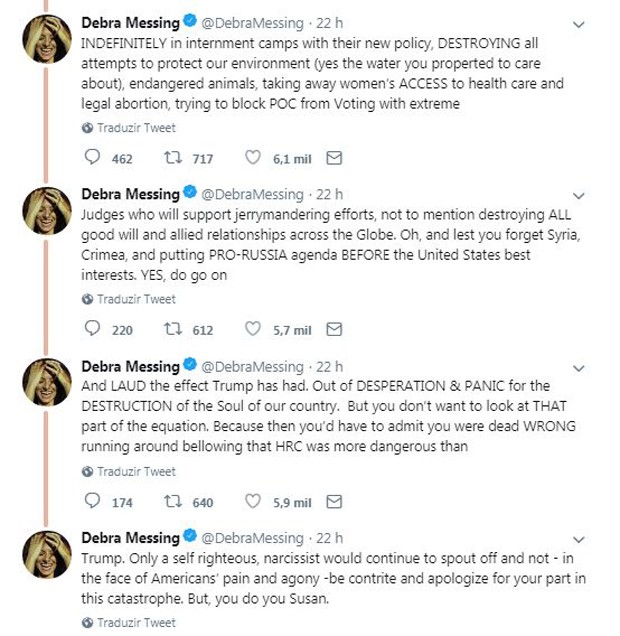This screenshot has height=636, width=620.
Task: Translate the PRO-RUSSIA agenda tweet
Action: point(129,299)
